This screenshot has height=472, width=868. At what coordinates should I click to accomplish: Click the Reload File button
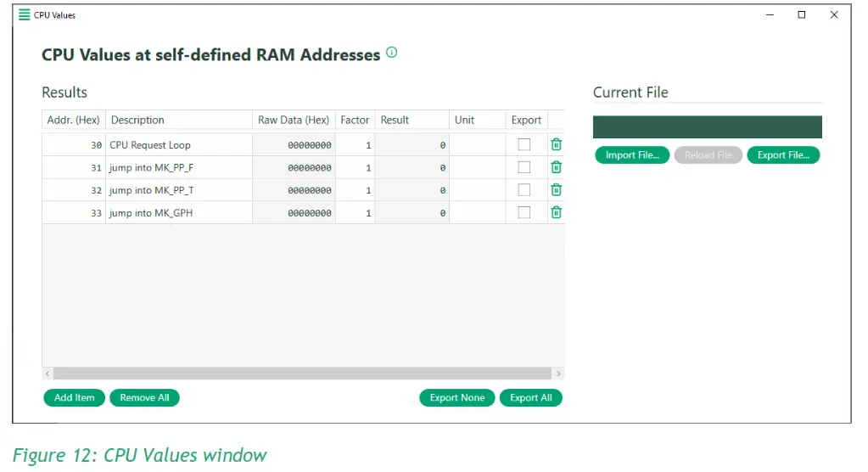(x=708, y=155)
